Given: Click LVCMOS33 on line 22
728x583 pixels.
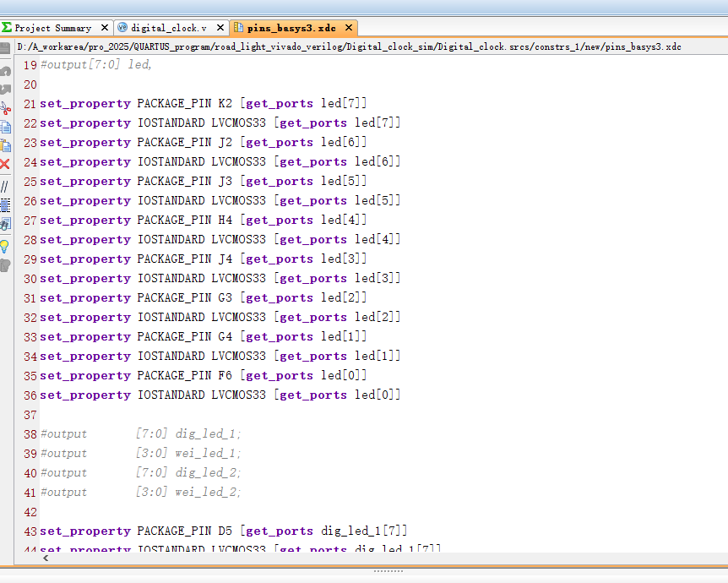Looking at the screenshot, I should click(x=239, y=123).
